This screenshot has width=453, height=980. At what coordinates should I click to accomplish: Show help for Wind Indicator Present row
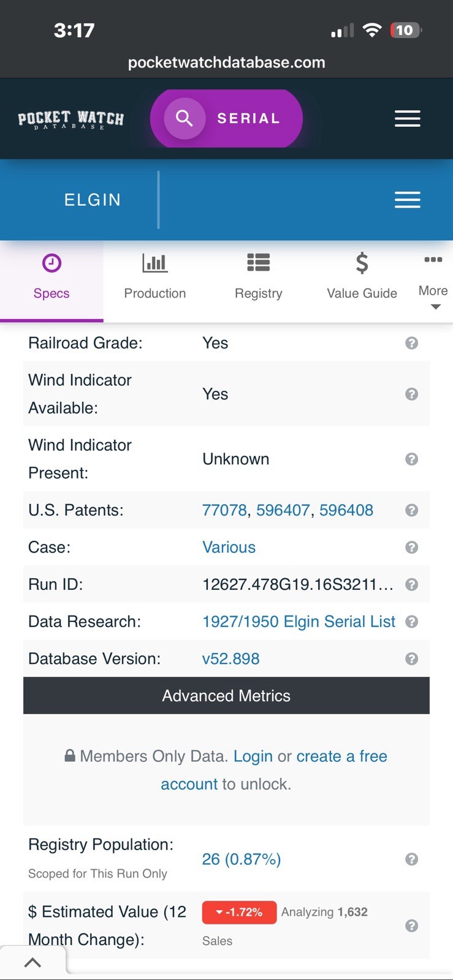412,459
